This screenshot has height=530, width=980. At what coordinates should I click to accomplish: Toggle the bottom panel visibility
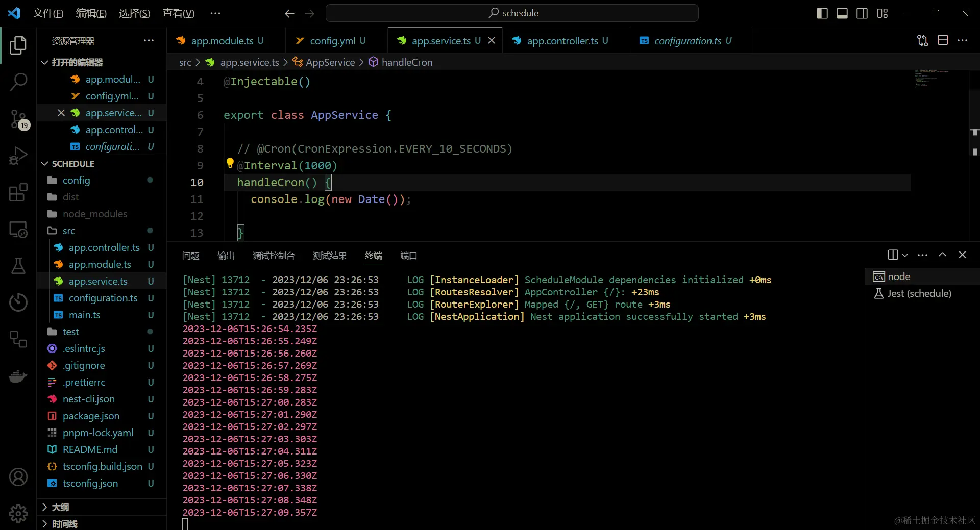[x=842, y=13]
